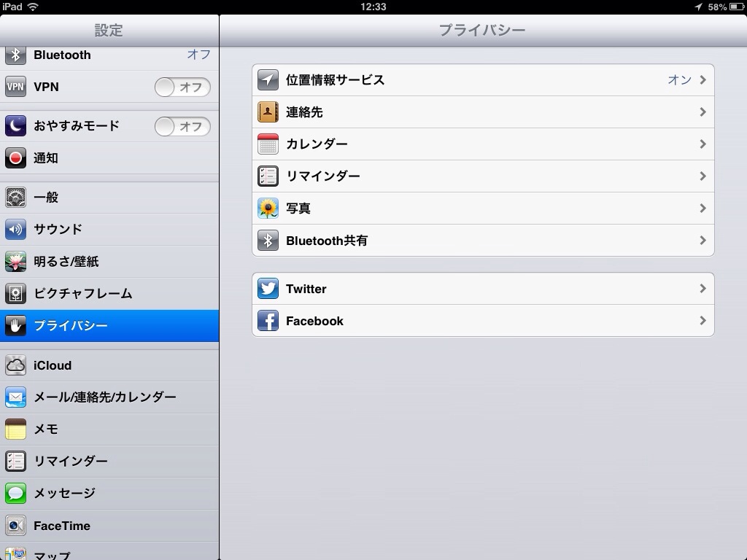The height and width of the screenshot is (560, 747).
Task: Tap the Facebook logo icon
Action: pos(268,321)
